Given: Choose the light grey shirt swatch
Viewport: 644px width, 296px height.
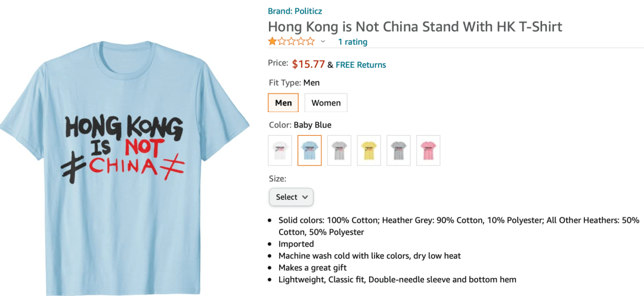Looking at the screenshot, I should (x=339, y=151).
